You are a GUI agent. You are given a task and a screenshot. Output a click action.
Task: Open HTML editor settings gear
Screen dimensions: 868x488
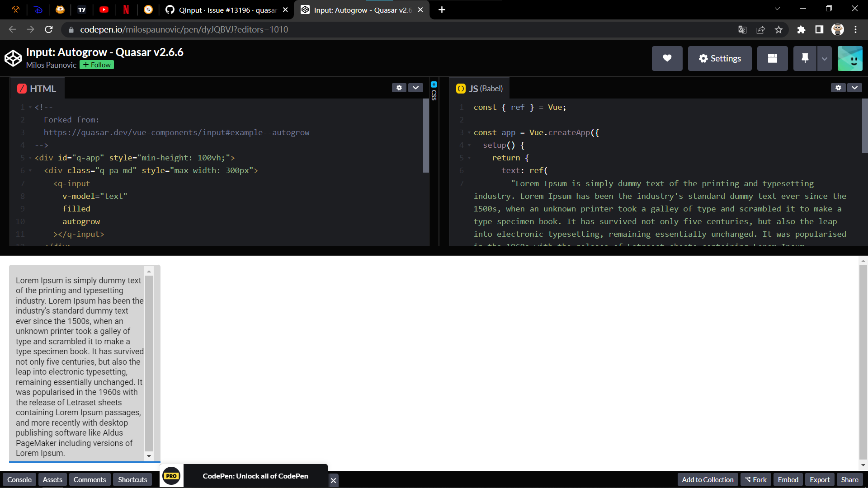pos(399,88)
